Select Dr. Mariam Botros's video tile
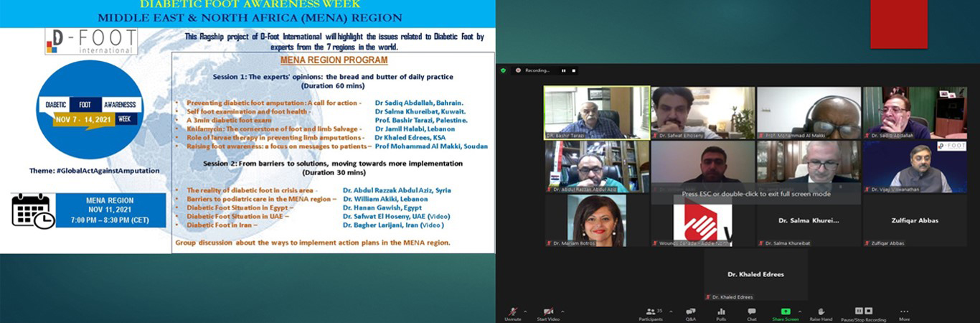980x323 pixels. point(597,221)
